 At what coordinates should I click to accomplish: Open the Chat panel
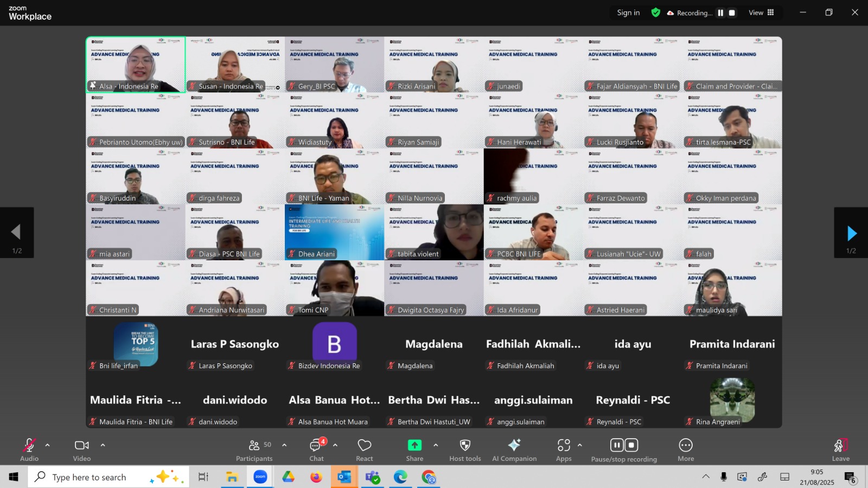[316, 450]
